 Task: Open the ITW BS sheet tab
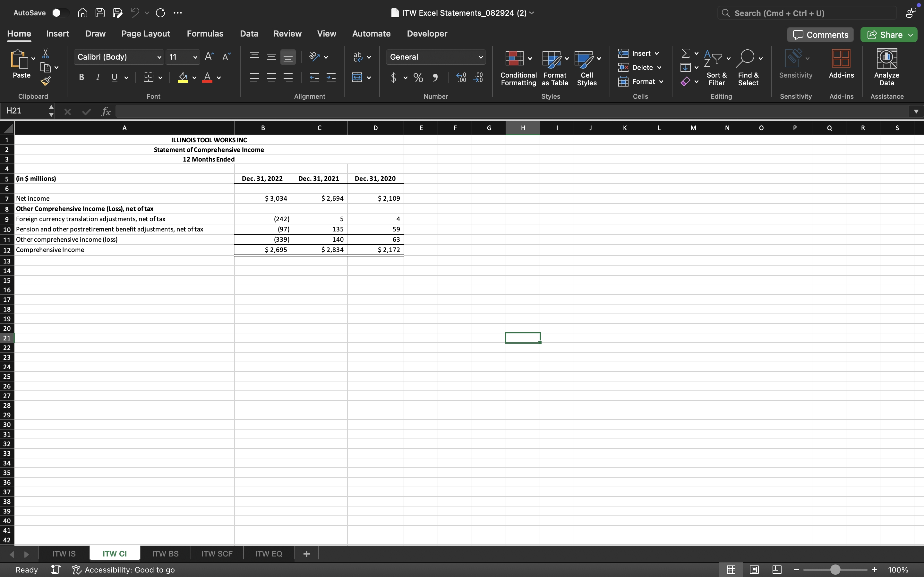click(165, 553)
